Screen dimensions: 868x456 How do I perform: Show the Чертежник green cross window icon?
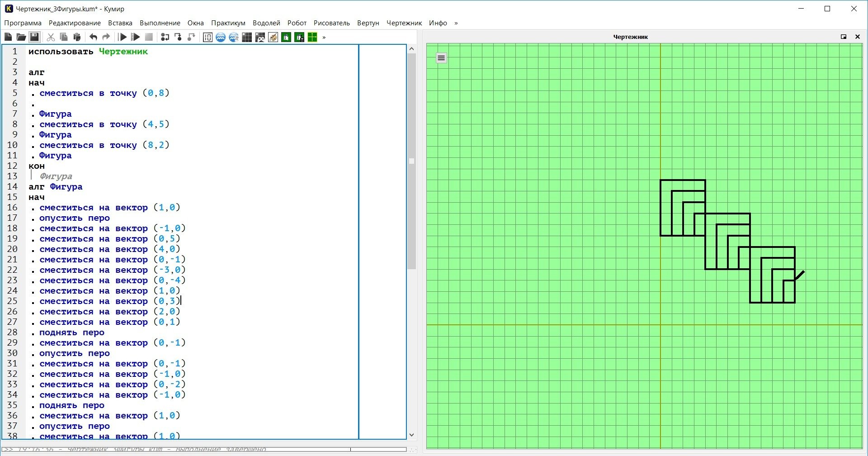point(312,37)
